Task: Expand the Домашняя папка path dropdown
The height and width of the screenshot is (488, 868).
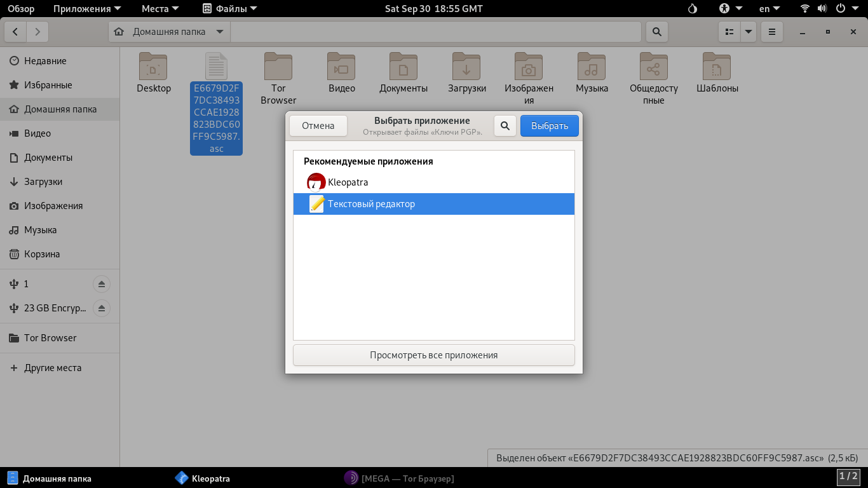Action: tap(220, 32)
